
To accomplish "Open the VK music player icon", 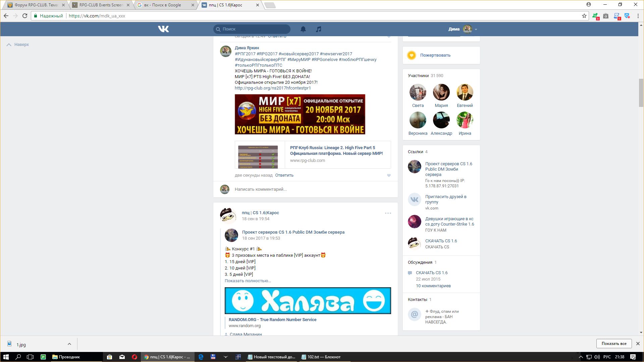I will [319, 29].
